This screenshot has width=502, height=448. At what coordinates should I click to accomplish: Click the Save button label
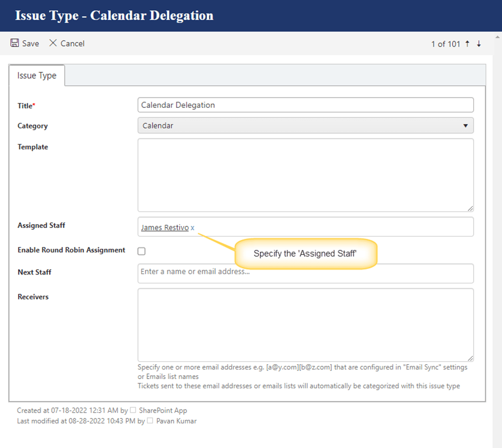pyautogui.click(x=30, y=44)
